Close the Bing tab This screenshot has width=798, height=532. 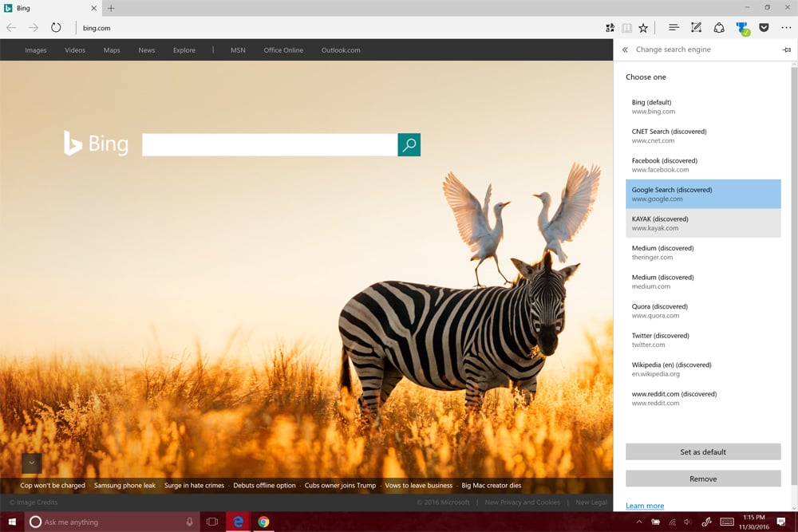point(93,8)
